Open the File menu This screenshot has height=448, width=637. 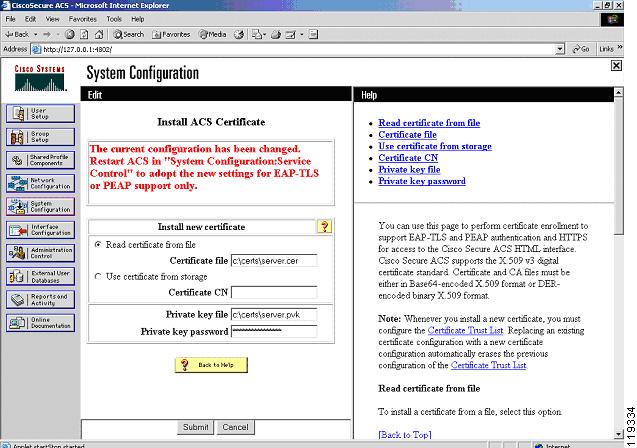tap(11, 19)
